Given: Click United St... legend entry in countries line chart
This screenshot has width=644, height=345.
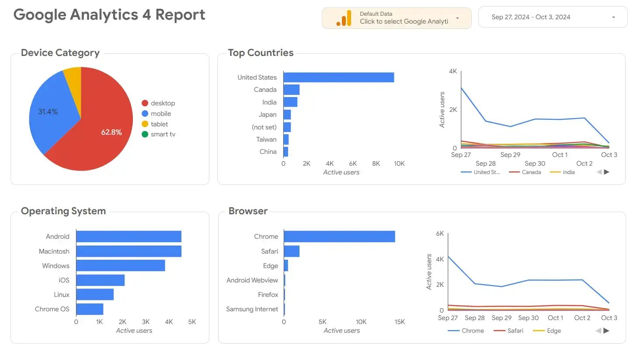Looking at the screenshot, I should coord(480,172).
